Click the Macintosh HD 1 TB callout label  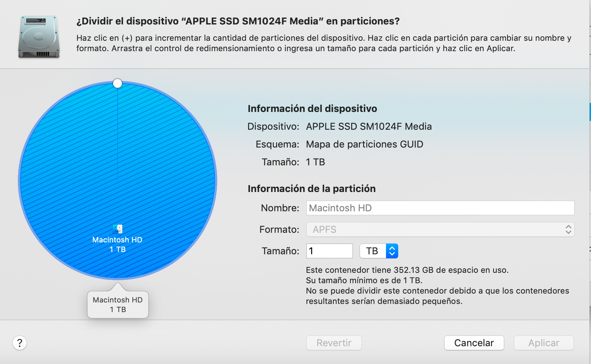118,305
